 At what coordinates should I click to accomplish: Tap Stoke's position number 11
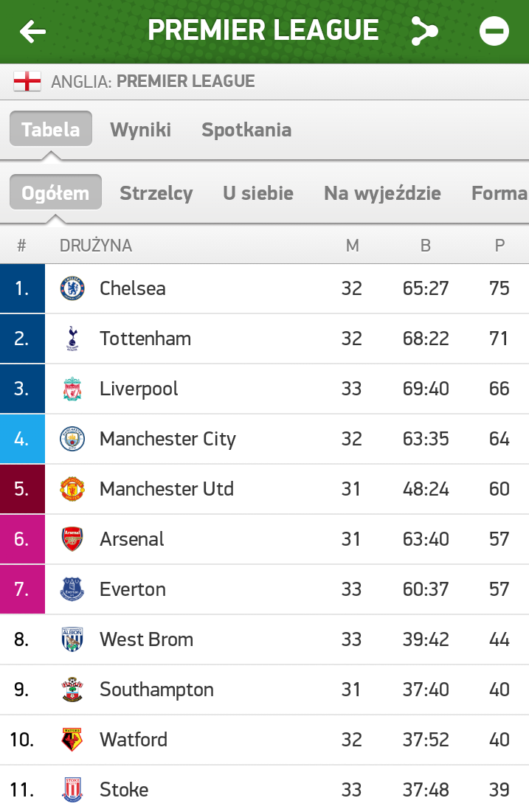tap(22, 790)
